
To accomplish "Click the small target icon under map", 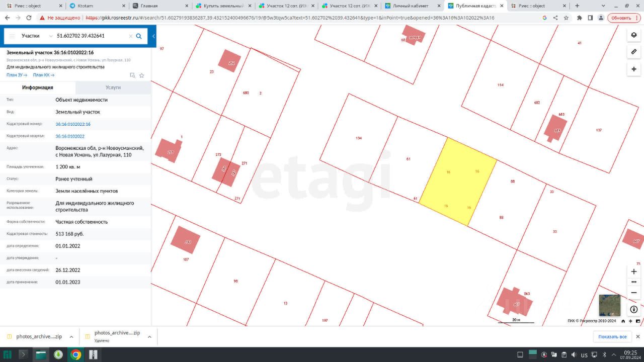I will [630, 321].
